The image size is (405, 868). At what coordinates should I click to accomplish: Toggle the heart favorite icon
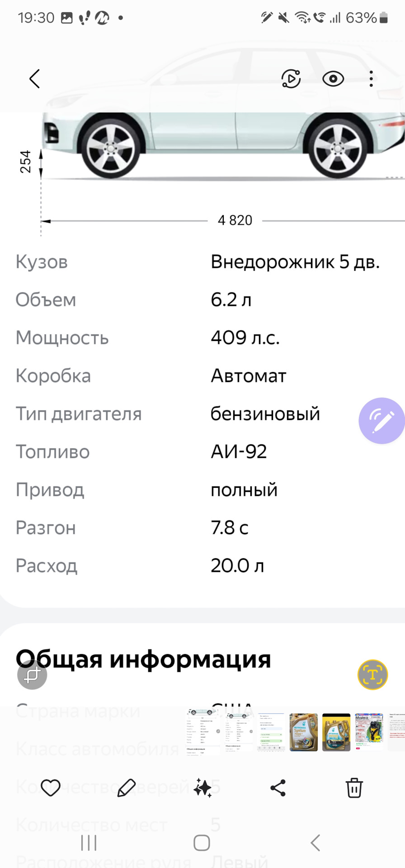50,788
